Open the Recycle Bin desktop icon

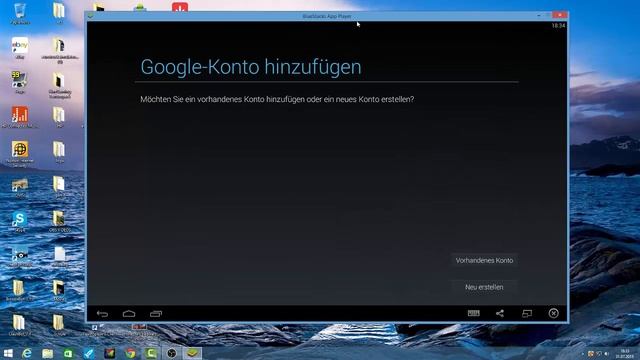(x=20, y=13)
